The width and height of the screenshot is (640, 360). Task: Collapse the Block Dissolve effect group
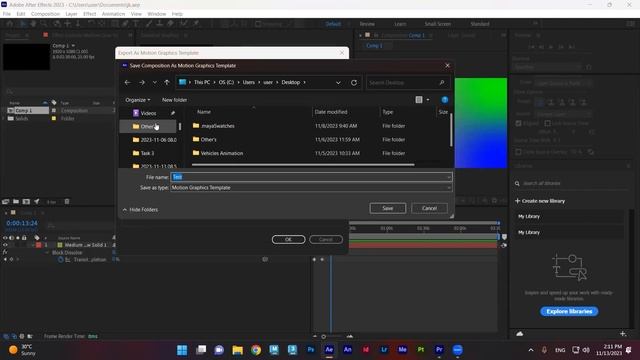pyautogui.click(x=47, y=253)
